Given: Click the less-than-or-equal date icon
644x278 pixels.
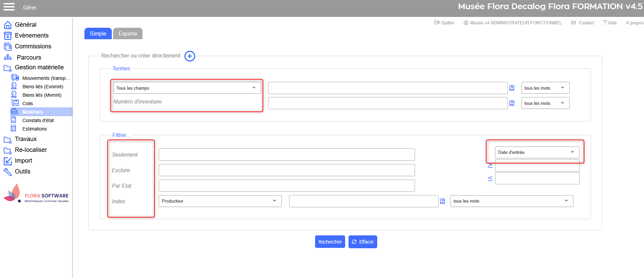Looking at the screenshot, I should (x=490, y=178).
